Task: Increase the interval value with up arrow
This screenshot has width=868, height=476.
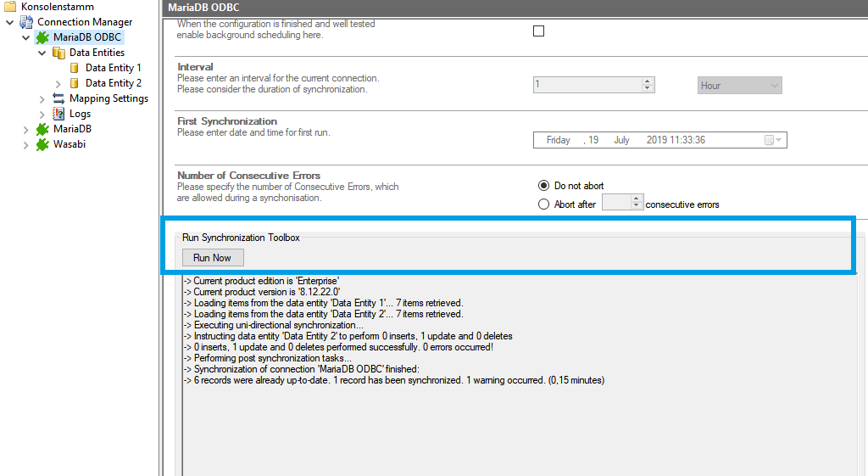Action: [648, 81]
